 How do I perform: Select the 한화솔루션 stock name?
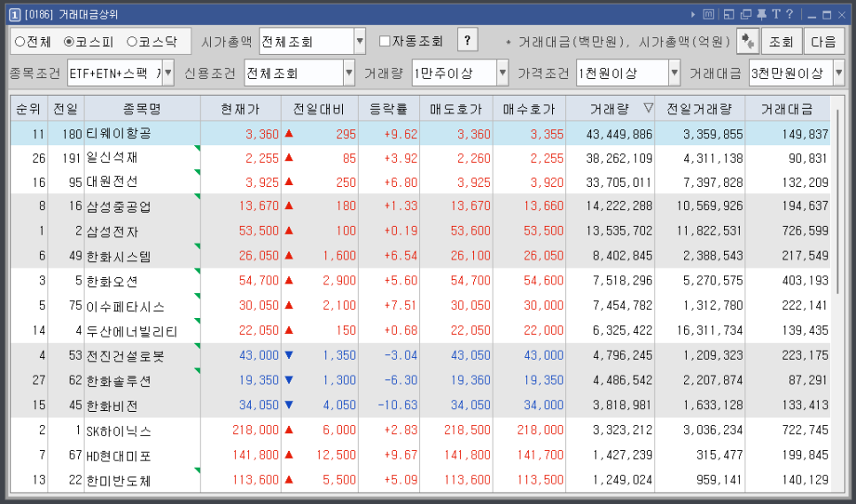click(x=119, y=380)
